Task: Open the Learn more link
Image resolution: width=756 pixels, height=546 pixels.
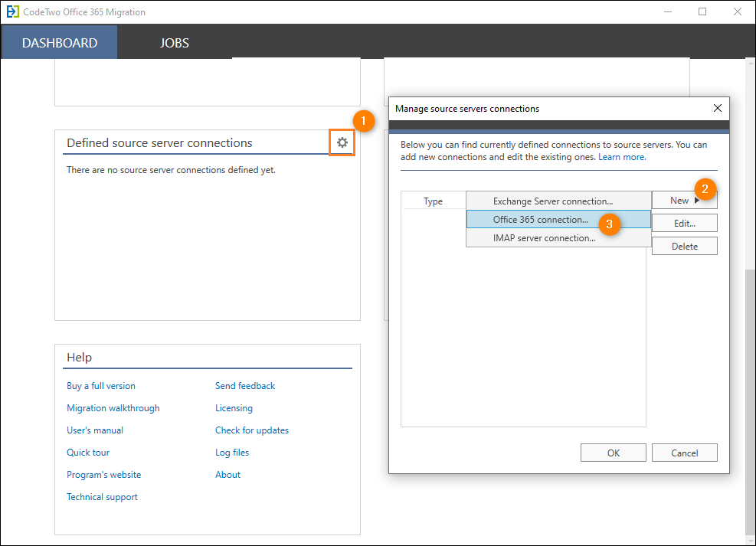Action: pyautogui.click(x=622, y=157)
